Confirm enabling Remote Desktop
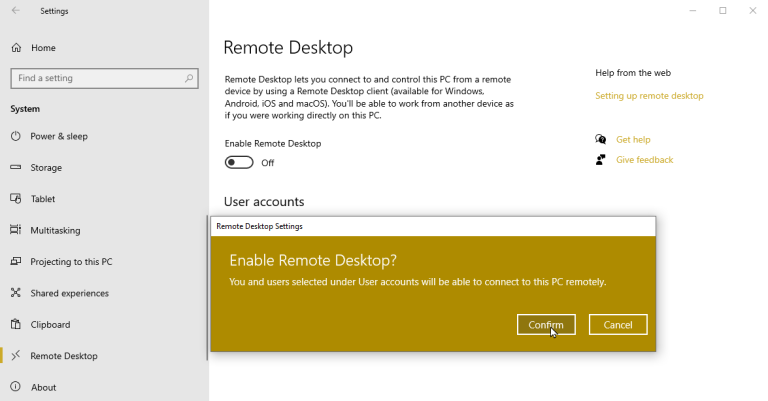The image size is (768, 401). [546, 325]
